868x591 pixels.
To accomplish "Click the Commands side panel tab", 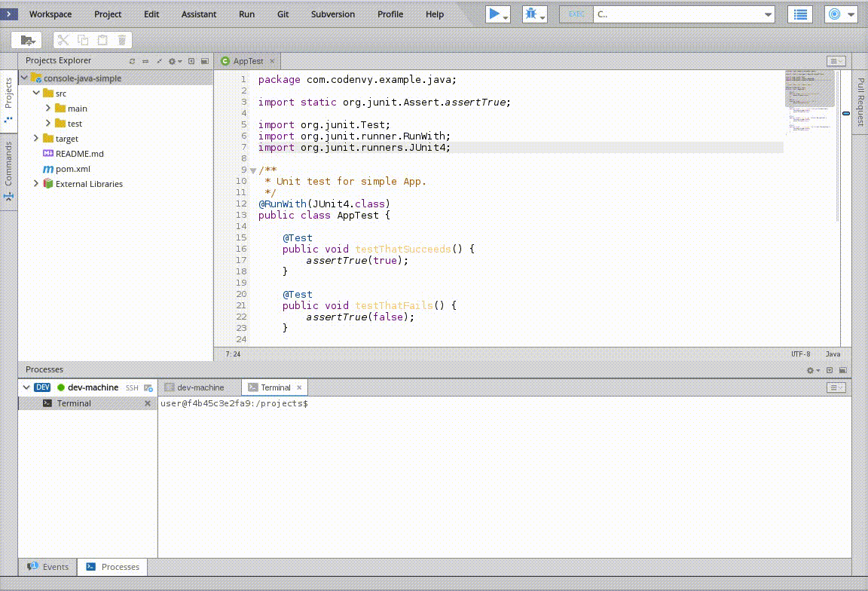I will pyautogui.click(x=8, y=172).
